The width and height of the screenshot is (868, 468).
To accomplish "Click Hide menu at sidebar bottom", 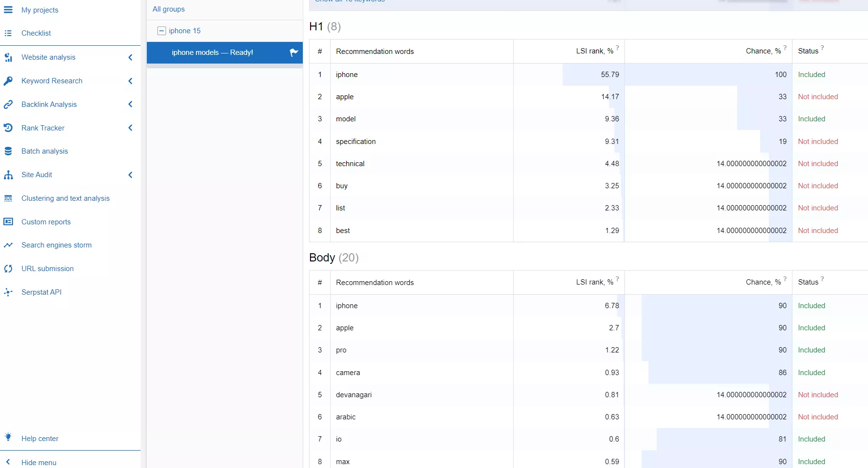I will click(x=39, y=462).
